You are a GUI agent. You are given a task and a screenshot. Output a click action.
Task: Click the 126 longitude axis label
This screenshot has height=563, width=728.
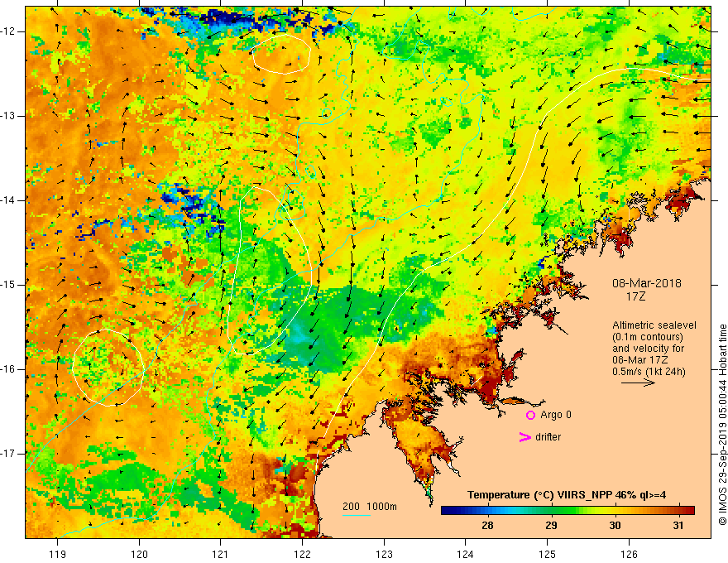tap(629, 554)
